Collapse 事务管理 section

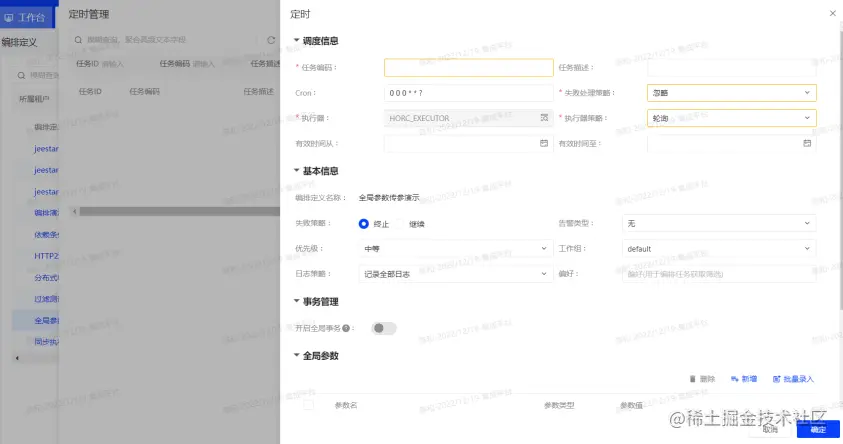pos(296,301)
